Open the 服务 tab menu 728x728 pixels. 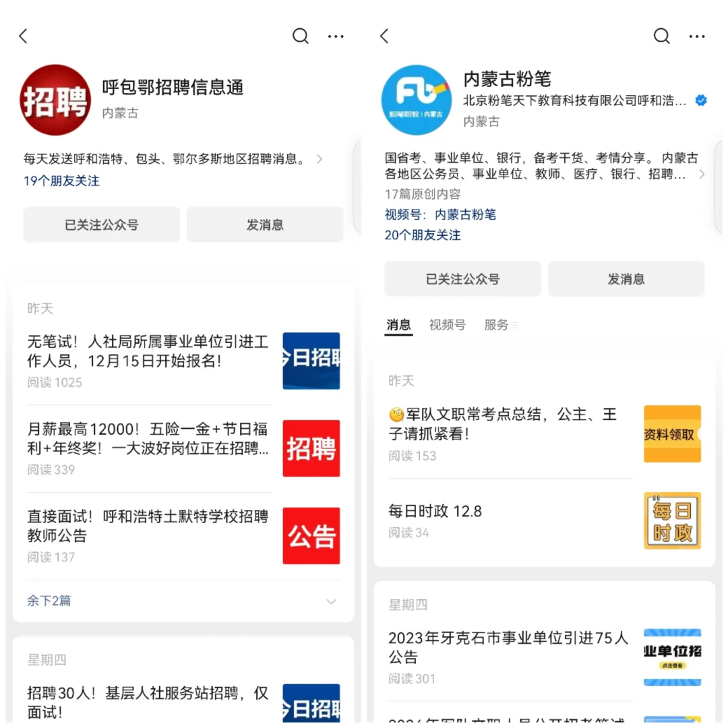[501, 324]
